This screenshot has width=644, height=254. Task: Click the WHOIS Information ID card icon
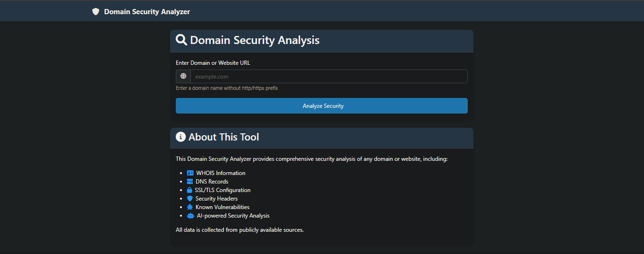coord(190,173)
